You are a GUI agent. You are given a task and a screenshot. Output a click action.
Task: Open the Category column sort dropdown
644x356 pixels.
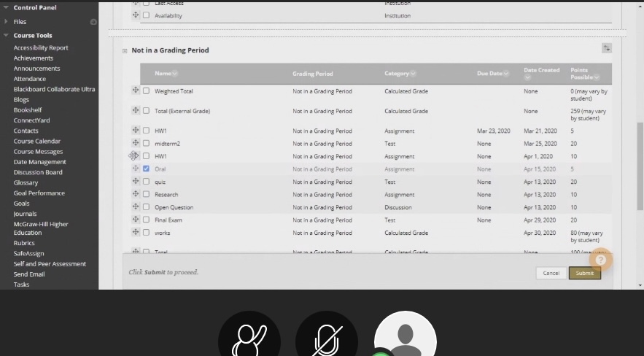(x=413, y=74)
